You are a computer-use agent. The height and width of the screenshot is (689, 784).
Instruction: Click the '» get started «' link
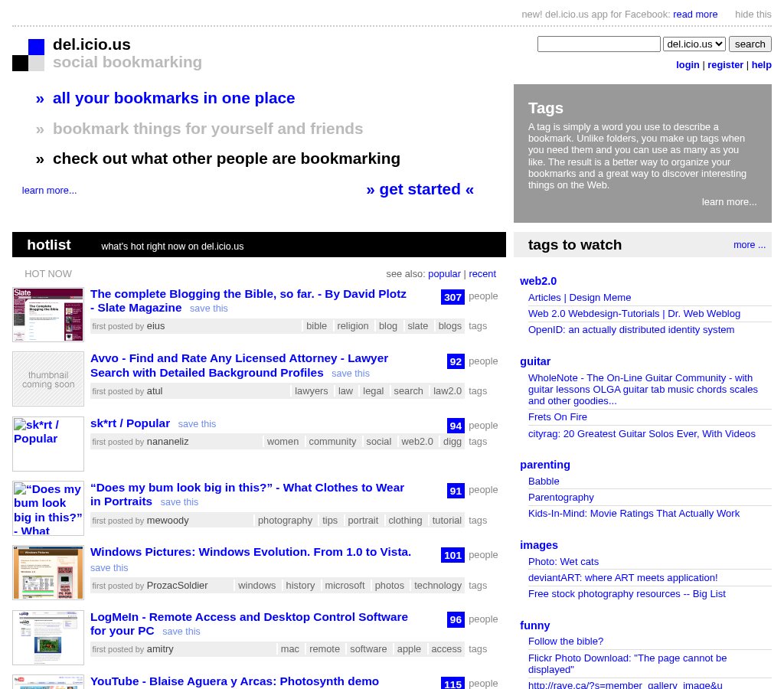(420, 190)
